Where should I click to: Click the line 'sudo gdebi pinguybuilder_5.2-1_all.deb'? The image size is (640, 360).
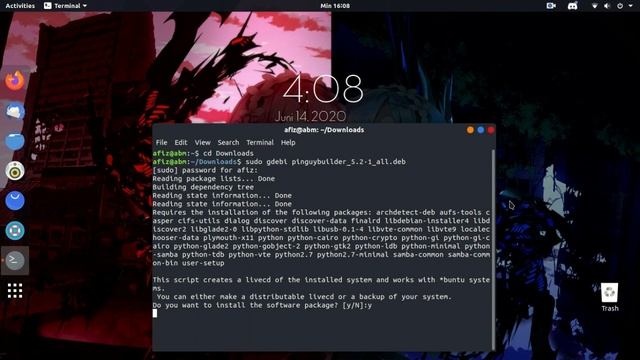pos(325,162)
